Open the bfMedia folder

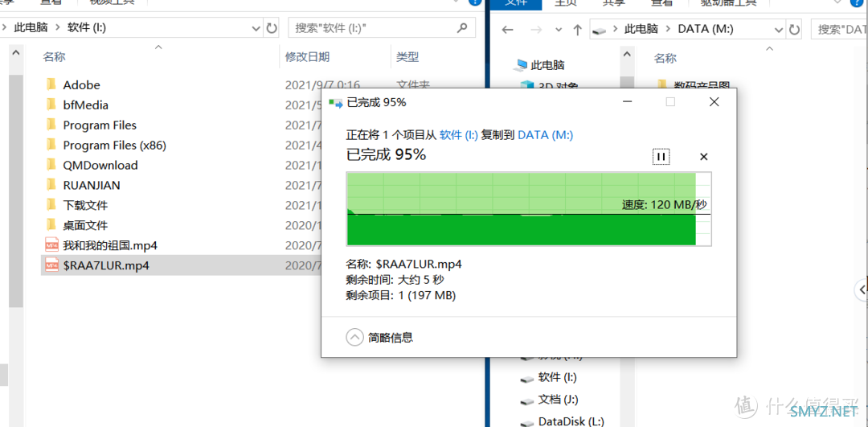tap(86, 105)
